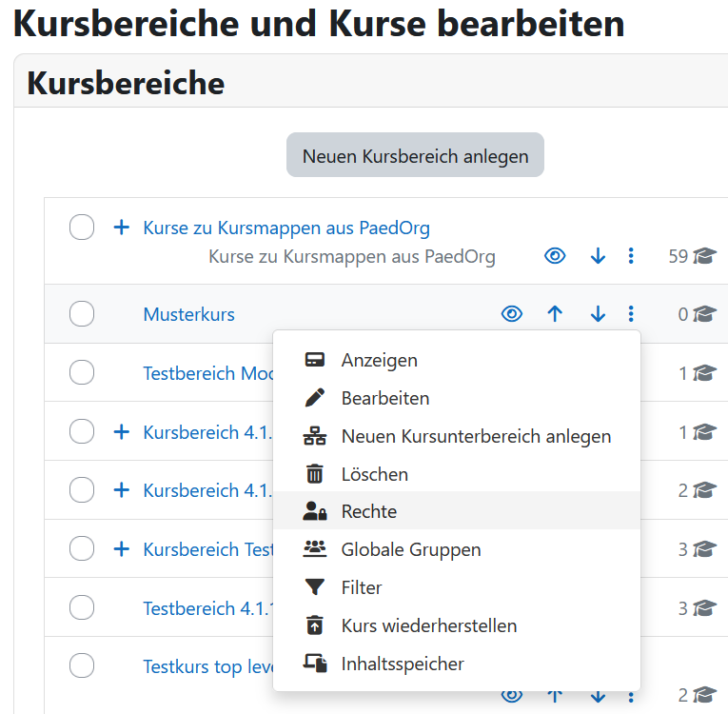Select the Musterkurs checkbox
The width and height of the screenshot is (728, 714).
82,313
